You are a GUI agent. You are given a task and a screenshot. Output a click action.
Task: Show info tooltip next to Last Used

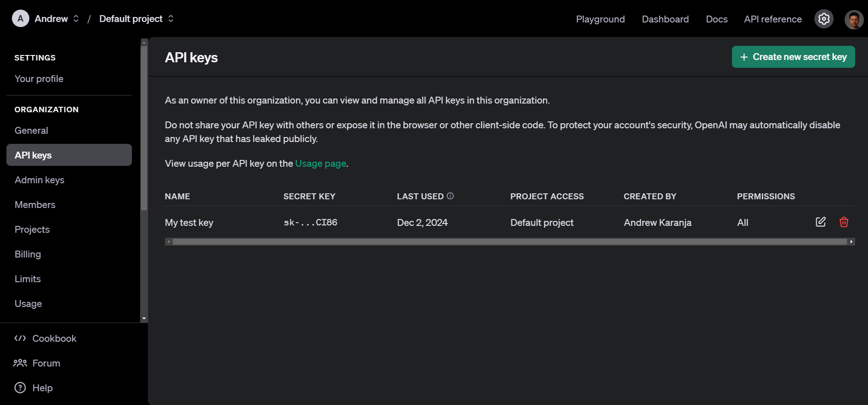point(450,196)
